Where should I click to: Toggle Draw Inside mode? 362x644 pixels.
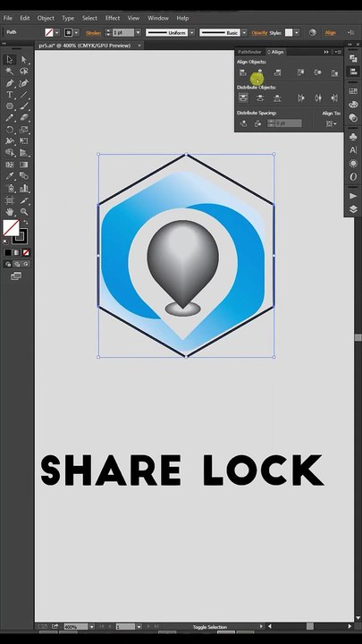click(25, 264)
